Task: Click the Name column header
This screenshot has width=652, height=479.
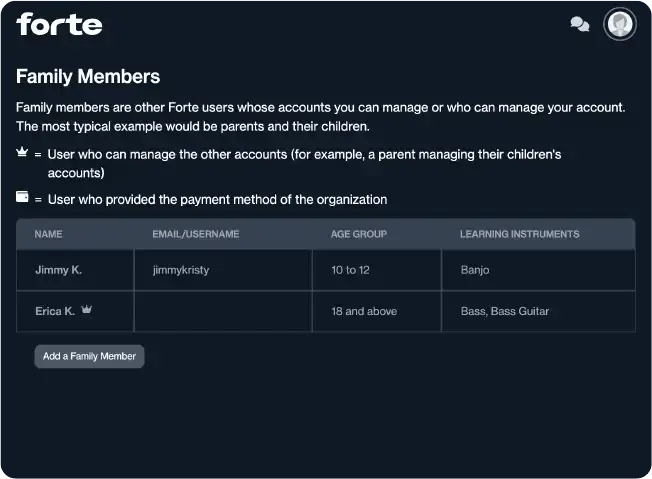Action: coord(48,234)
